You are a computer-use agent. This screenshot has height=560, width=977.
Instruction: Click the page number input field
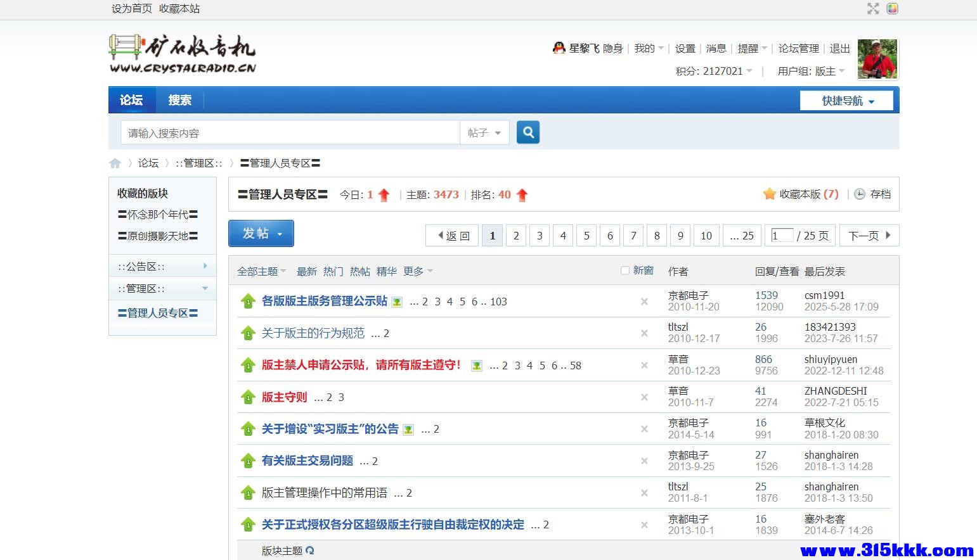point(782,235)
